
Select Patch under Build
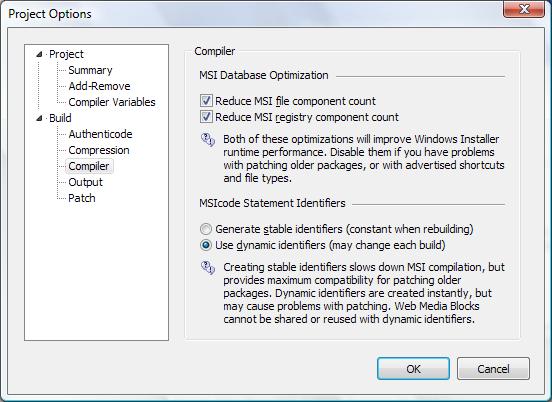coord(82,198)
